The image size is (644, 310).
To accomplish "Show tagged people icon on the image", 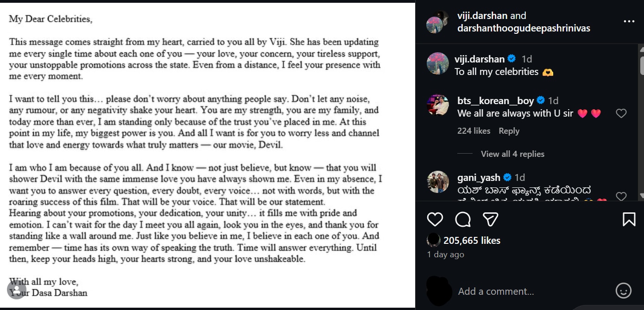I will (x=16, y=290).
